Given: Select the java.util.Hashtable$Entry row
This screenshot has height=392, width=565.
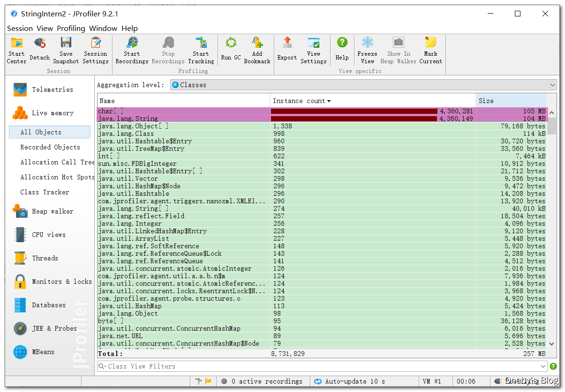Looking at the screenshot, I should click(322, 141).
